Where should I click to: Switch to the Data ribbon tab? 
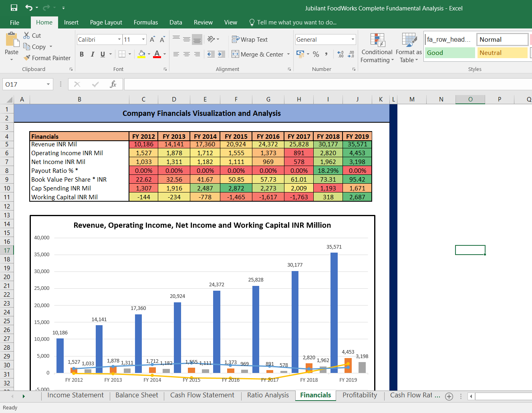tap(176, 22)
